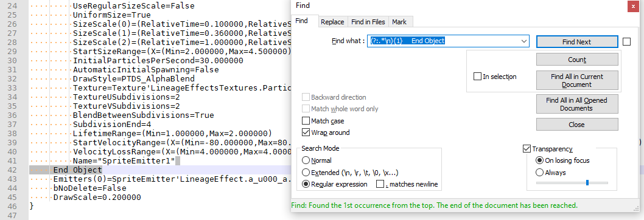Click the 'UniformSize=True' line
Image resolution: width=644 pixels, height=220 pixels.
(x=112, y=15)
